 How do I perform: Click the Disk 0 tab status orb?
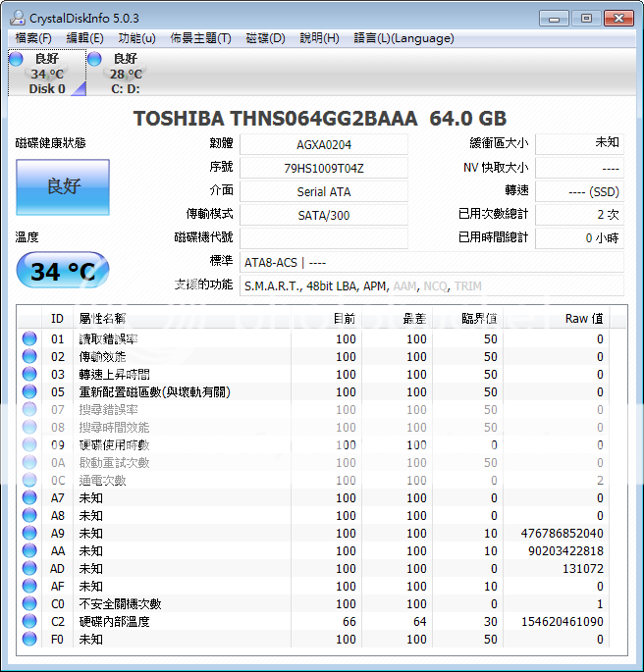point(16,59)
